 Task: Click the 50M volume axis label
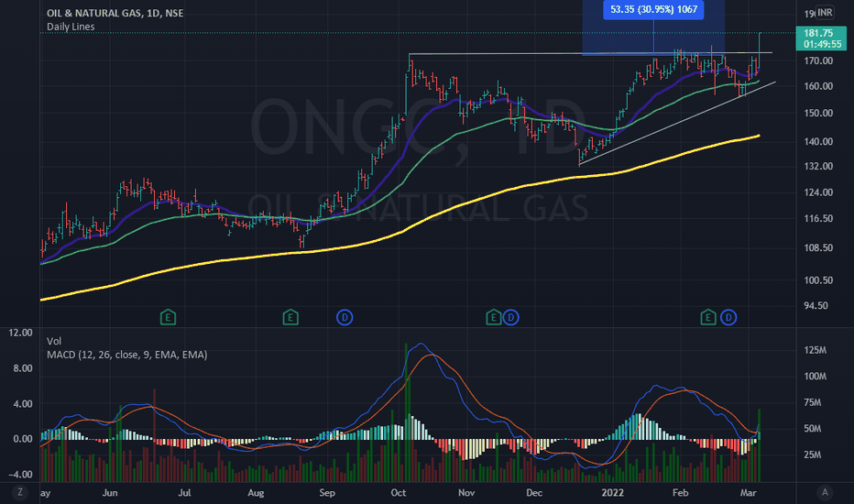[x=813, y=428]
